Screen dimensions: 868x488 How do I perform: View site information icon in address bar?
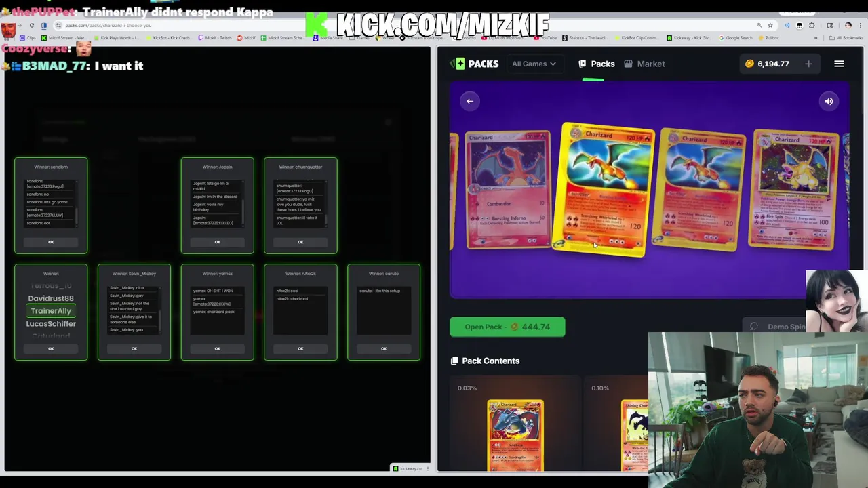[x=58, y=26]
